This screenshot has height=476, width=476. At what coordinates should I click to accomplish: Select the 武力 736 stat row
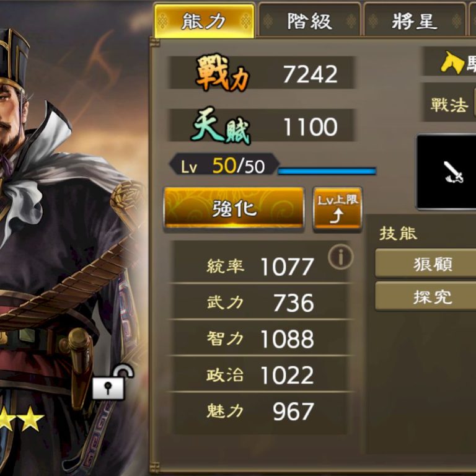[260, 302]
